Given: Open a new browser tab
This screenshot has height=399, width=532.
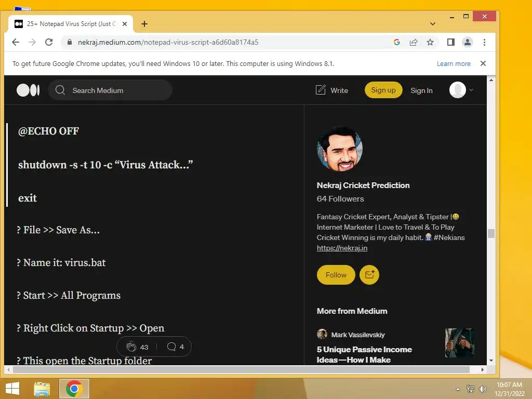Looking at the screenshot, I should point(144,24).
